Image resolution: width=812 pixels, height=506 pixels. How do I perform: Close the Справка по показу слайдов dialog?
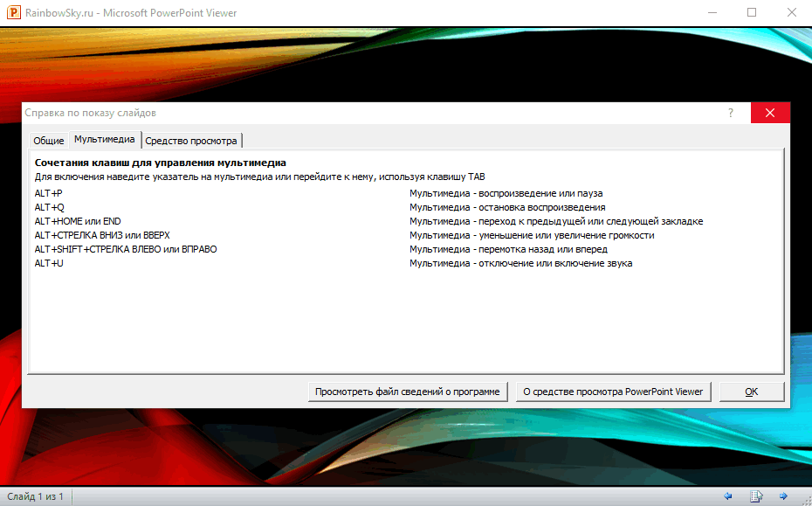click(770, 113)
